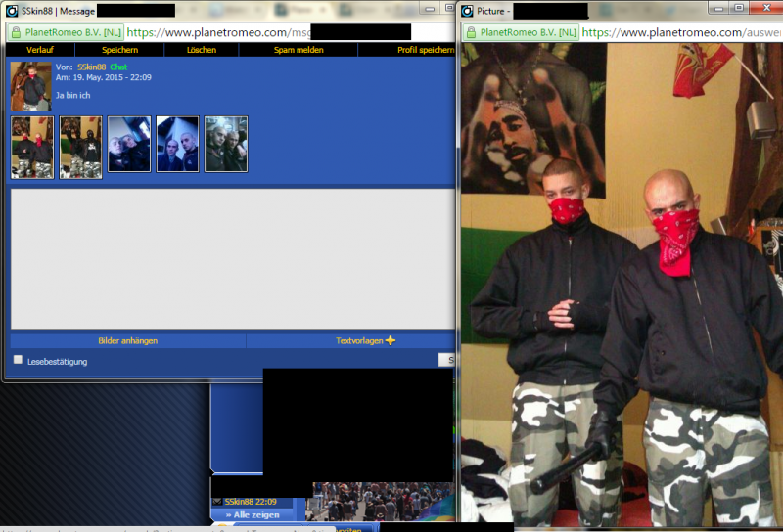Click Löschen to delete the message
Screen dimensions: 783x532
[202, 50]
